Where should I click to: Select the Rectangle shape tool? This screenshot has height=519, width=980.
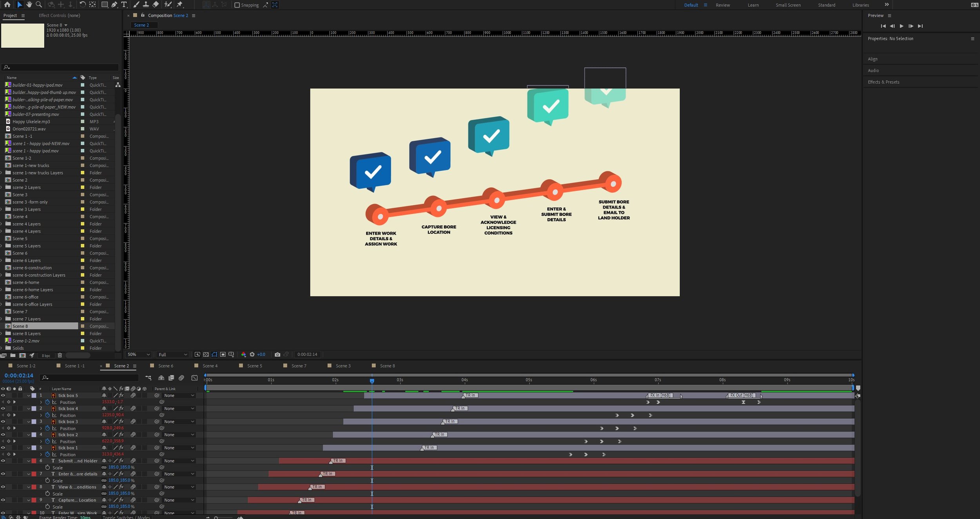pos(105,5)
